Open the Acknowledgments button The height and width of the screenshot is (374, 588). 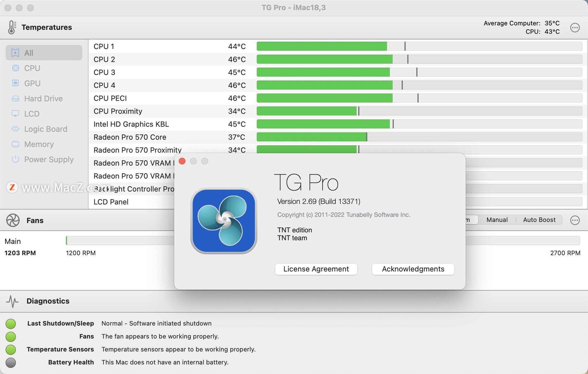click(413, 269)
